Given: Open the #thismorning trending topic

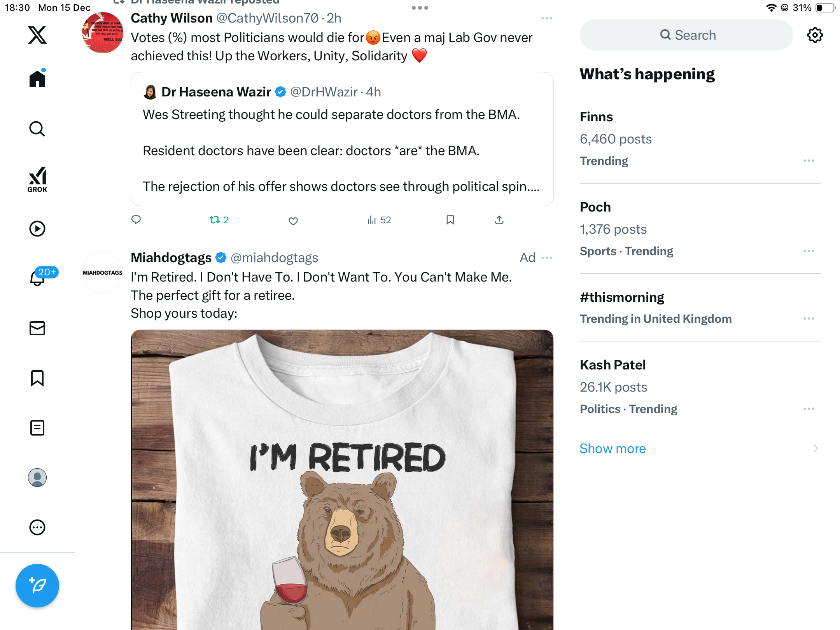Looking at the screenshot, I should [622, 297].
